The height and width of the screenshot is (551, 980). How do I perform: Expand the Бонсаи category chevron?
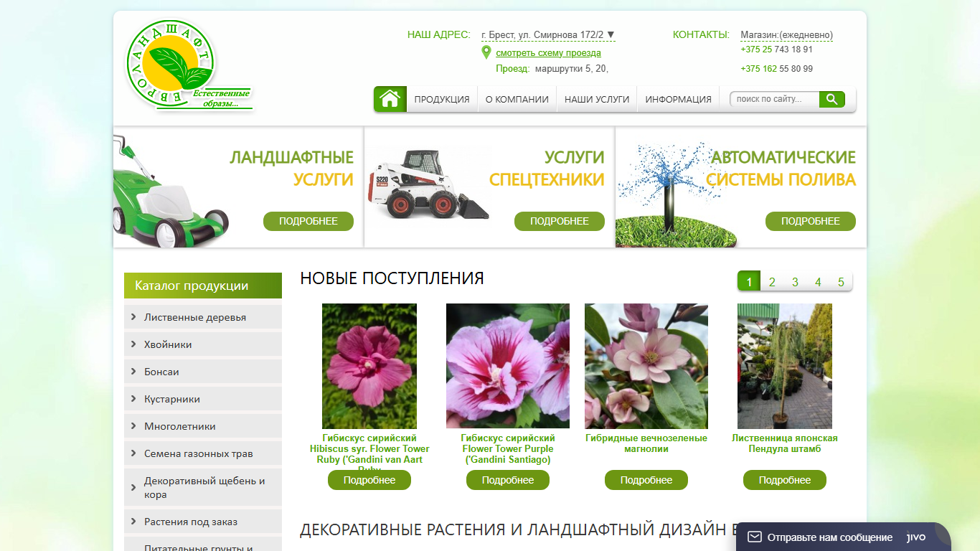[133, 371]
